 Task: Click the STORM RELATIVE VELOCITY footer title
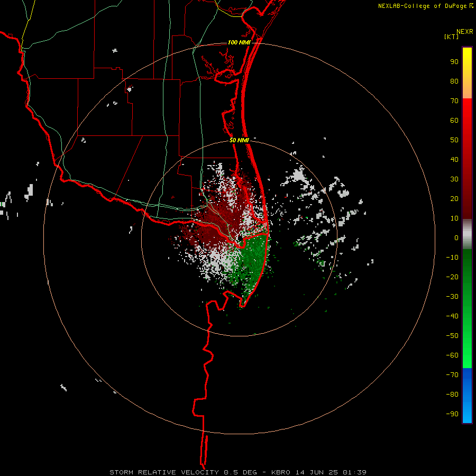pos(164,472)
